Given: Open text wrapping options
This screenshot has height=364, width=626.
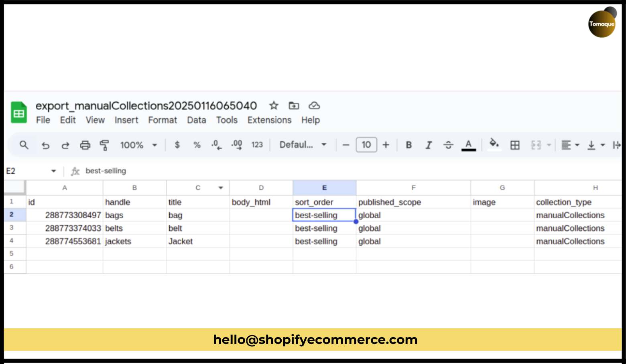Looking at the screenshot, I should (x=617, y=145).
